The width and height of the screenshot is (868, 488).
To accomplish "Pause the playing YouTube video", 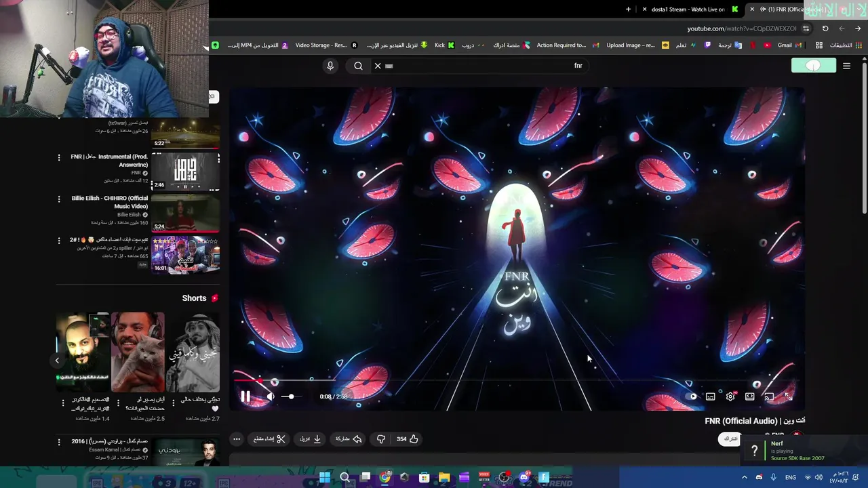I will tap(245, 397).
